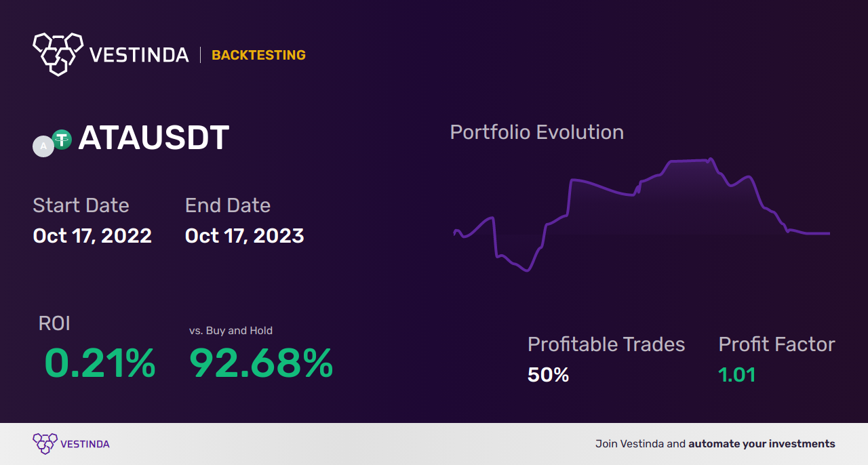The width and height of the screenshot is (868, 465).
Task: Click the Profitable Trades 50% value
Action: pyautogui.click(x=548, y=375)
